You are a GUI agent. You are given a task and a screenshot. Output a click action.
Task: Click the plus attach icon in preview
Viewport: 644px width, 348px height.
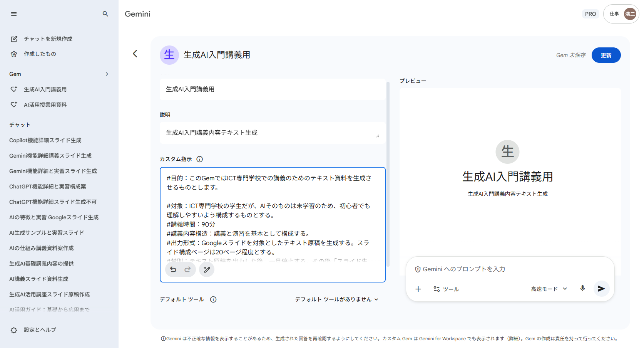tap(418, 289)
